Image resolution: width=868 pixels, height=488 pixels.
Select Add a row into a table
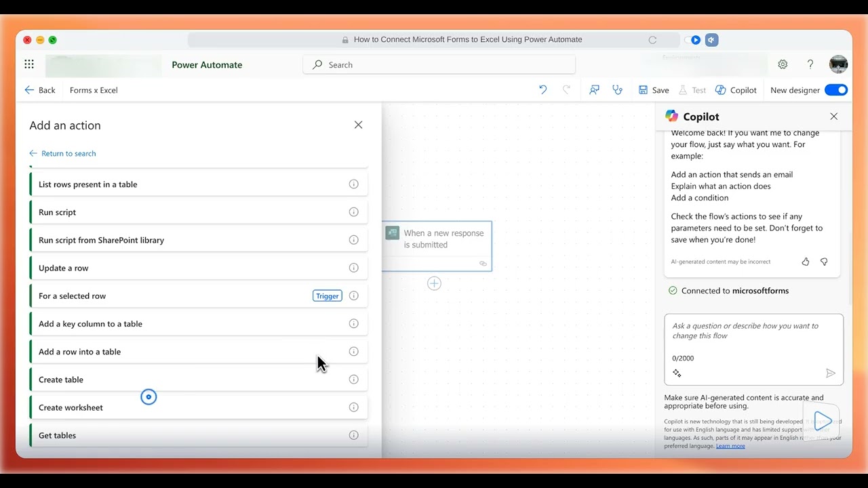(x=199, y=351)
